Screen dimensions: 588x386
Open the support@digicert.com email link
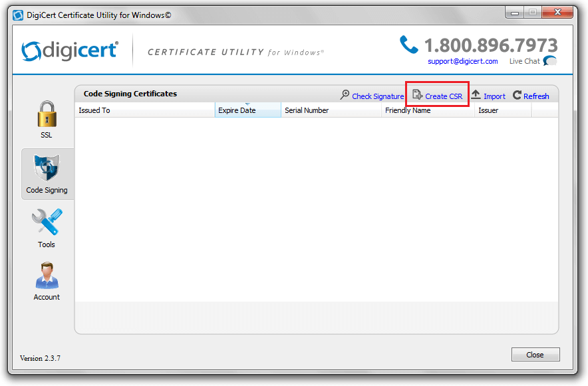point(463,61)
